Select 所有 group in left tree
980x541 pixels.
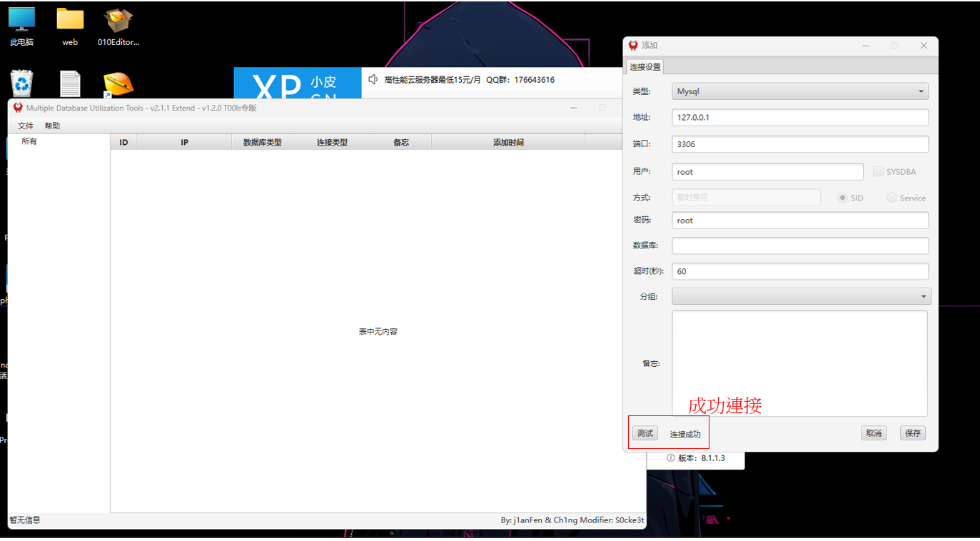[29, 141]
